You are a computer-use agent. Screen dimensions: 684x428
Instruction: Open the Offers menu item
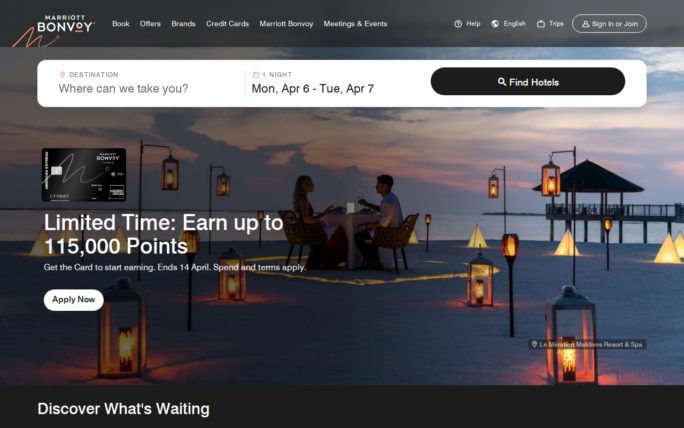pyautogui.click(x=150, y=24)
